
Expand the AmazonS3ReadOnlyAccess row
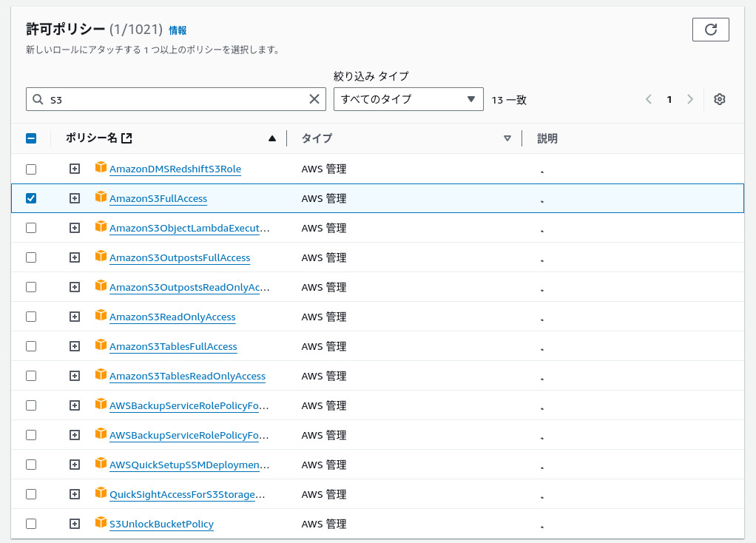[x=74, y=317]
